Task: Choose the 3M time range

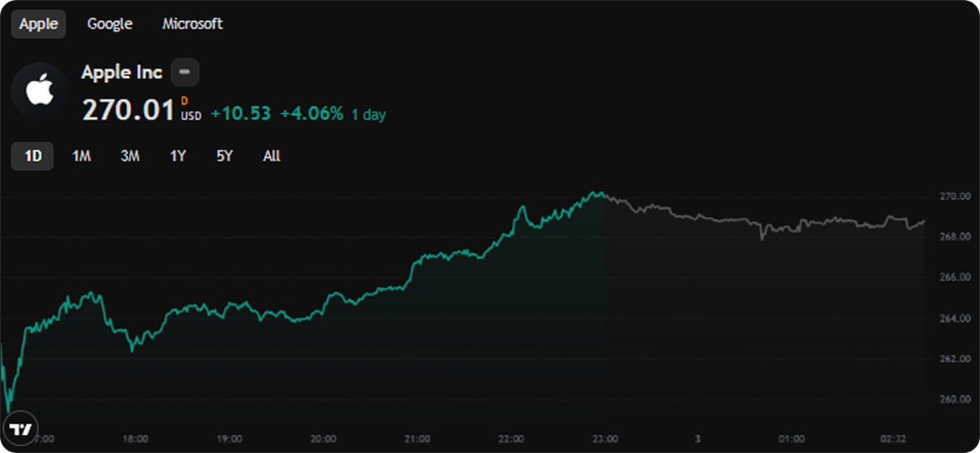Action: pos(130,157)
